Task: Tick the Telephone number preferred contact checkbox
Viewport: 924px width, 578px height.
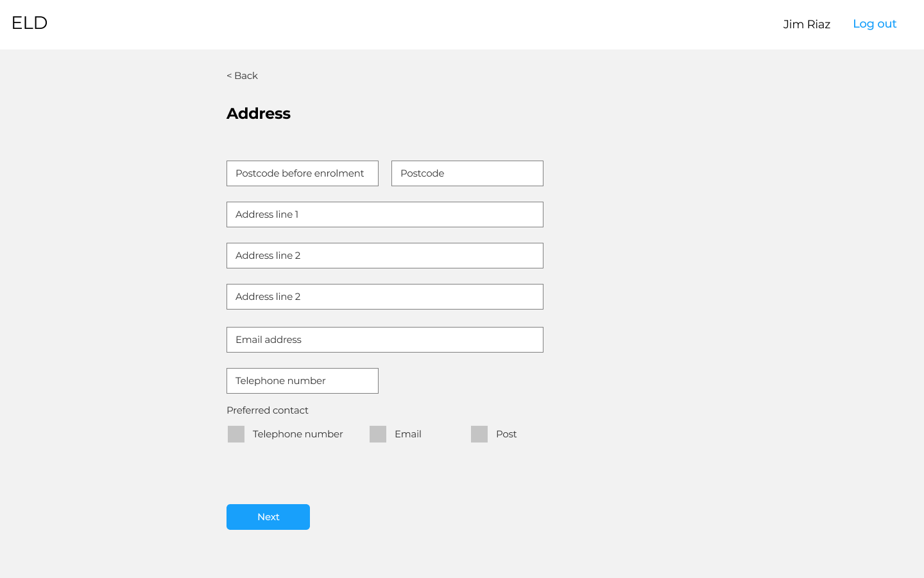Action: (236, 434)
